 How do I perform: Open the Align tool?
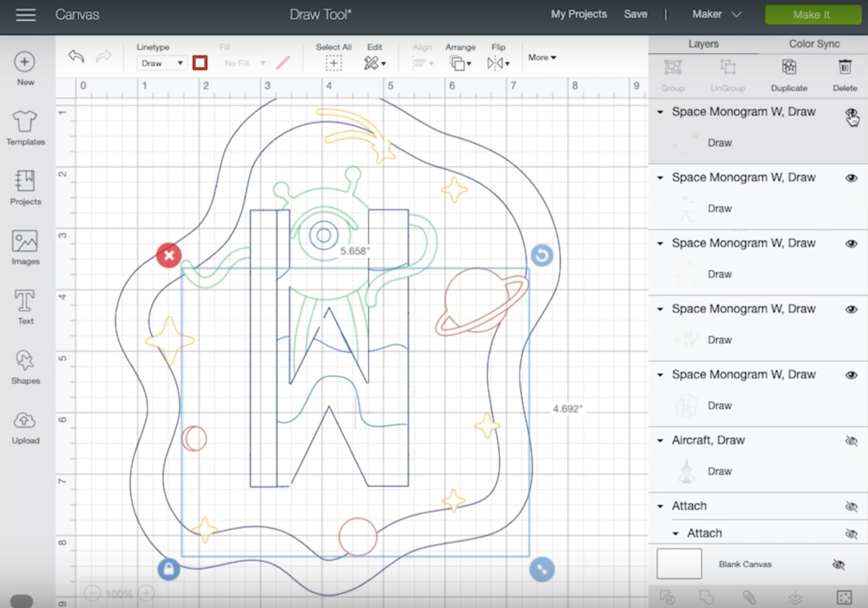(x=422, y=63)
